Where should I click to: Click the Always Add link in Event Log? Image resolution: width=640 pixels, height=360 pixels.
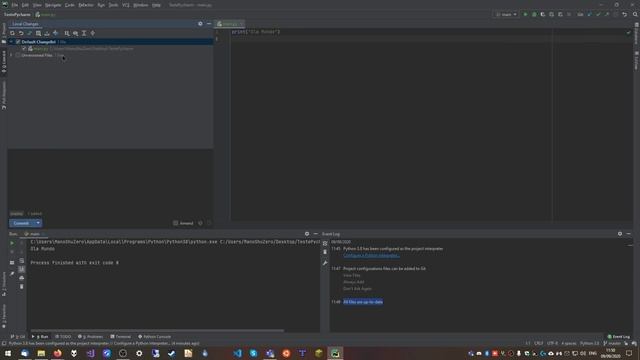tap(353, 282)
